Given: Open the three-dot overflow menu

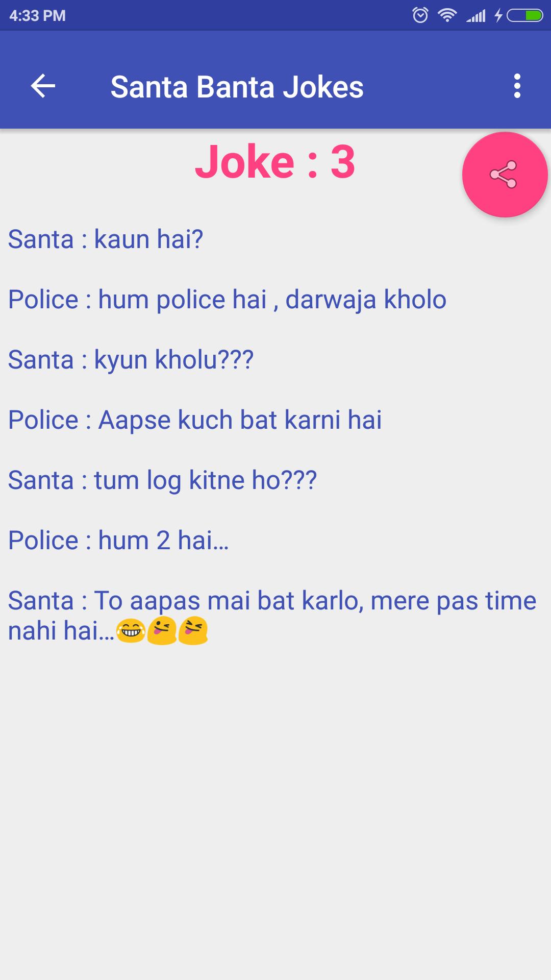Looking at the screenshot, I should [x=517, y=86].
